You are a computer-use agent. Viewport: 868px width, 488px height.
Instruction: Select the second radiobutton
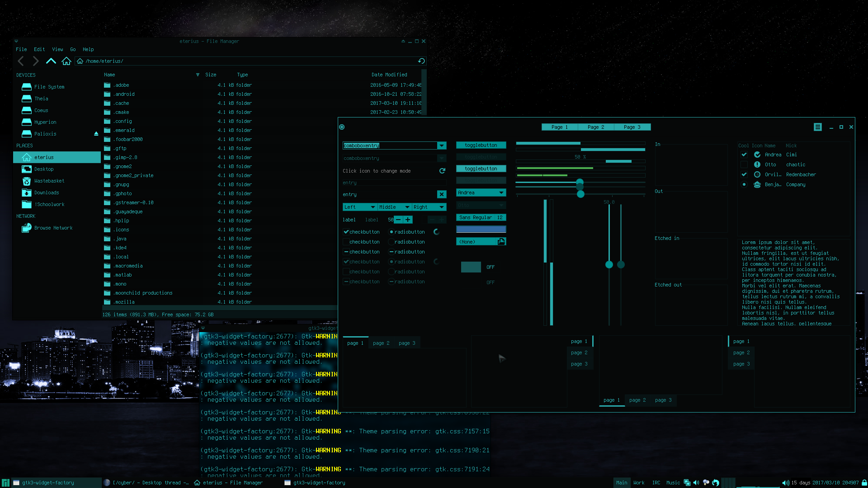[391, 242]
